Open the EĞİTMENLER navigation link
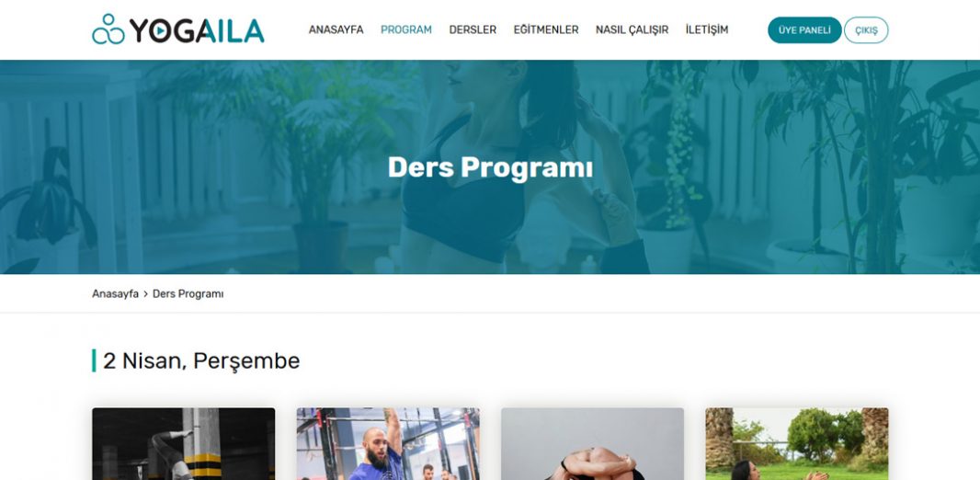The height and width of the screenshot is (480, 980). [x=546, y=30]
